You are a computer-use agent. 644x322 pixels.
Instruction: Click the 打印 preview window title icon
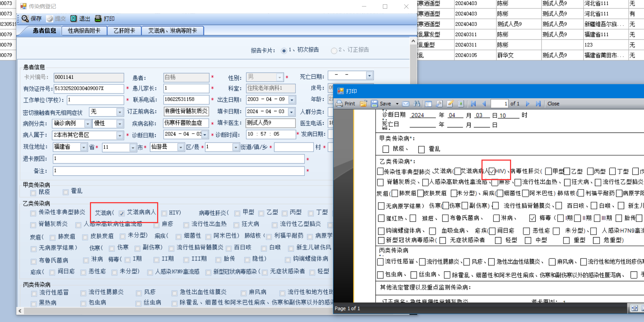click(340, 91)
